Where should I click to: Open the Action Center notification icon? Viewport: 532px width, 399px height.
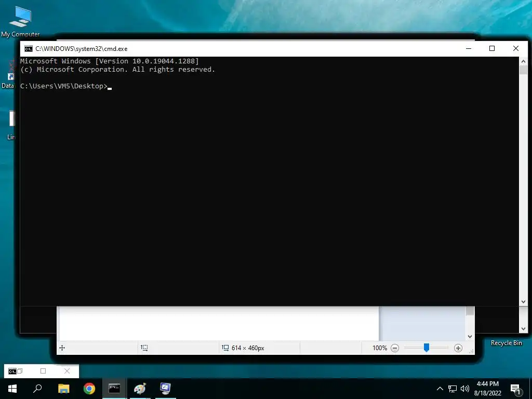[516, 389]
